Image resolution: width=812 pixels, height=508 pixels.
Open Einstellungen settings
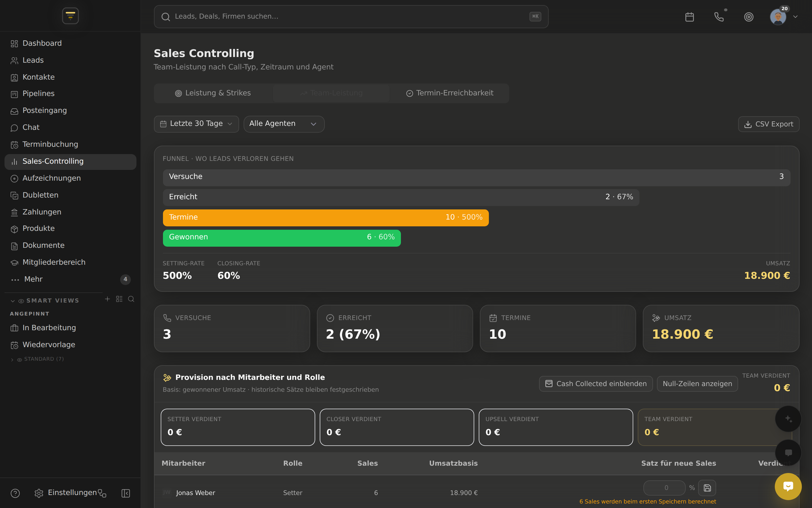point(66,493)
